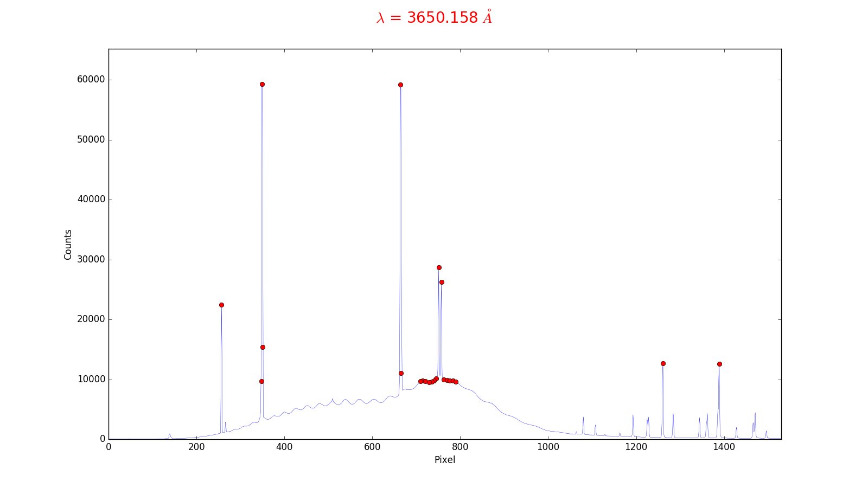868x488 pixels.
Task: Click the tiny spectral bump near pixel 140
Action: (x=169, y=434)
